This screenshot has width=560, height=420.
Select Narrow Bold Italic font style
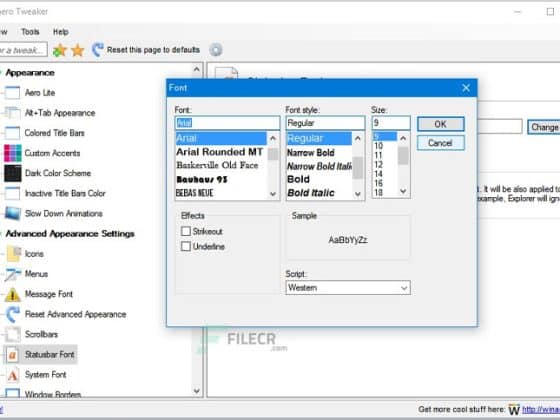coord(319,166)
